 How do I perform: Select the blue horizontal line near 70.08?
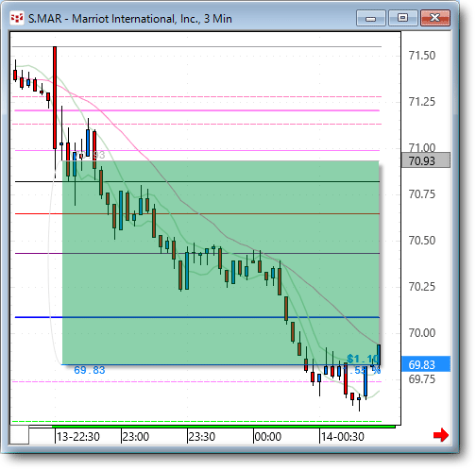197,317
